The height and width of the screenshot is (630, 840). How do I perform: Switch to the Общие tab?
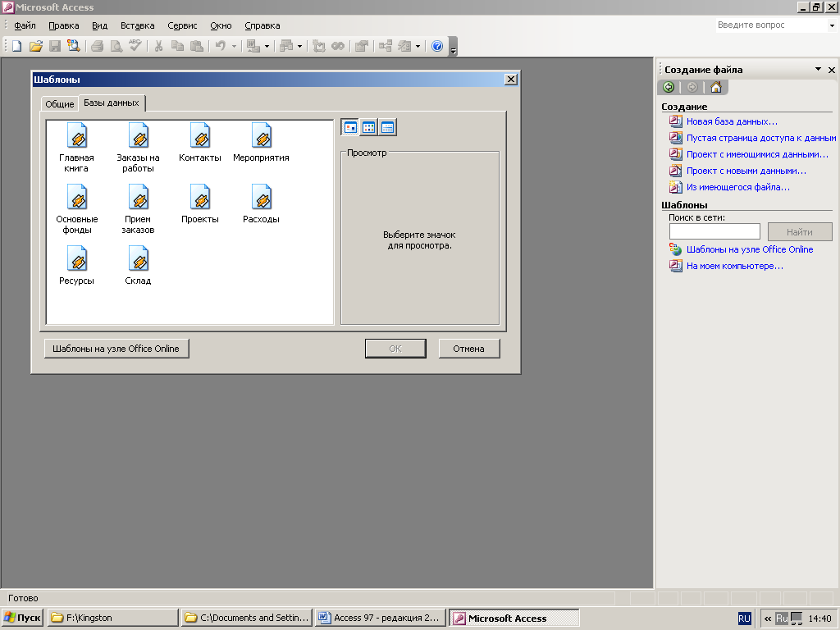[x=59, y=104]
